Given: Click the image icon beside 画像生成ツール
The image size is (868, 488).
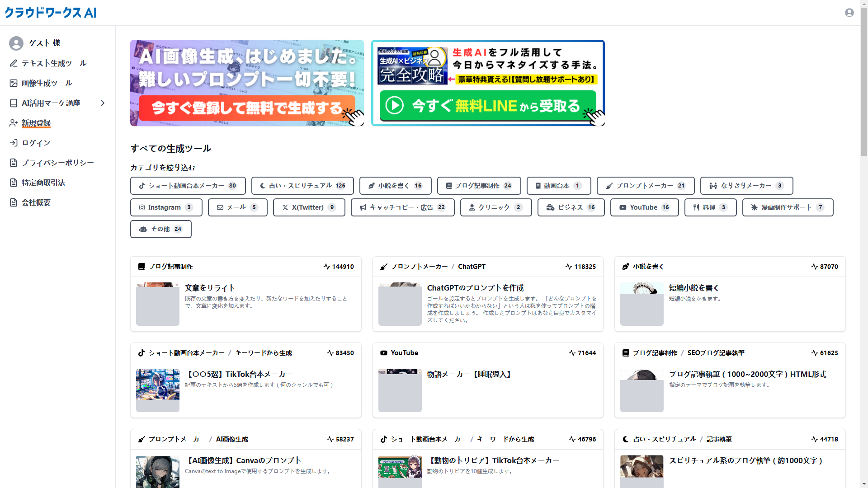Looking at the screenshot, I should (x=14, y=83).
